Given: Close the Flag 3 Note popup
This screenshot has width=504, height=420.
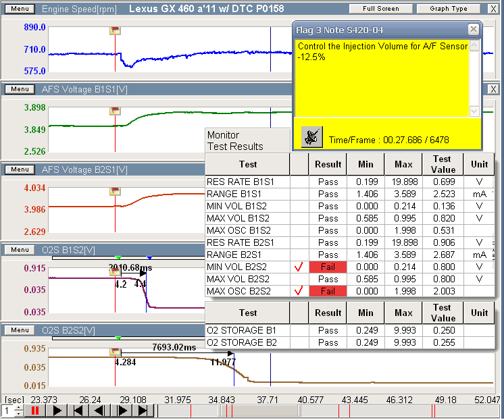Looking at the screenshot, I should coord(474,30).
